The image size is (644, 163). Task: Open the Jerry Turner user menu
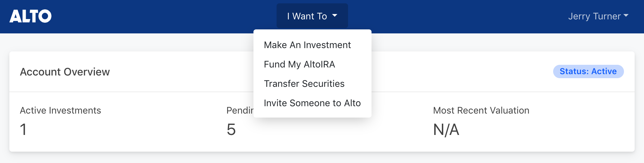pos(598,16)
